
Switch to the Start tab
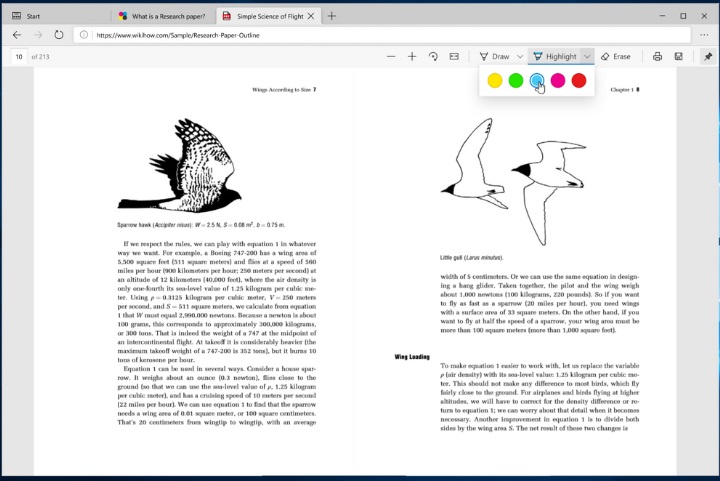(57, 16)
